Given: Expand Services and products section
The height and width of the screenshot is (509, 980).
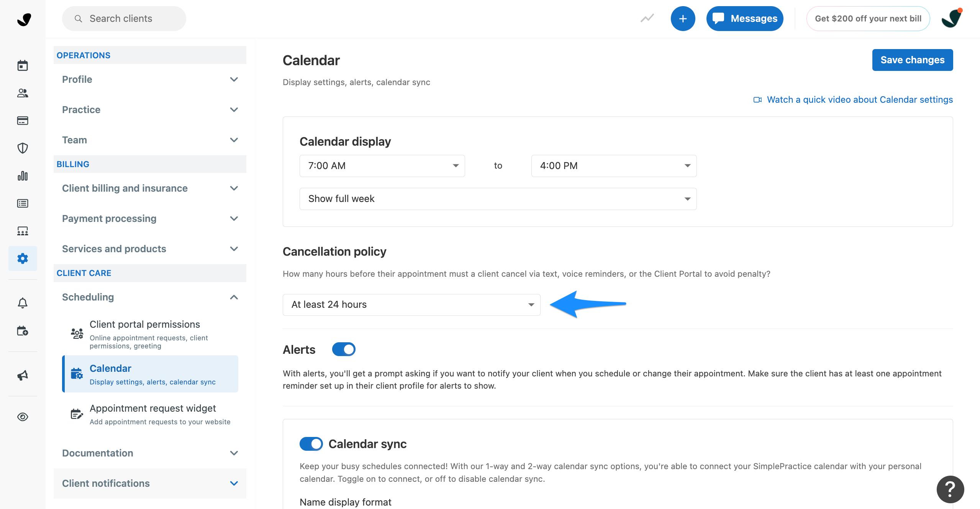Looking at the screenshot, I should coord(150,249).
